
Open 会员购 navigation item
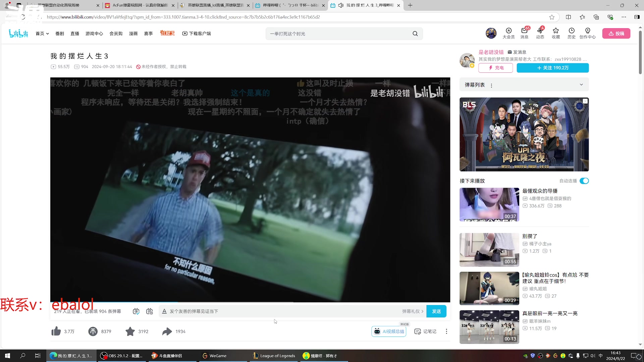click(116, 34)
